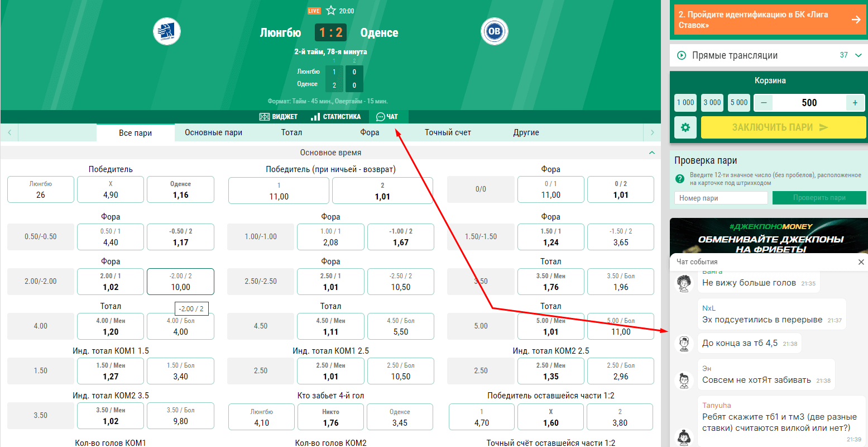
Task: Decrease stake with minus button
Action: [x=764, y=103]
